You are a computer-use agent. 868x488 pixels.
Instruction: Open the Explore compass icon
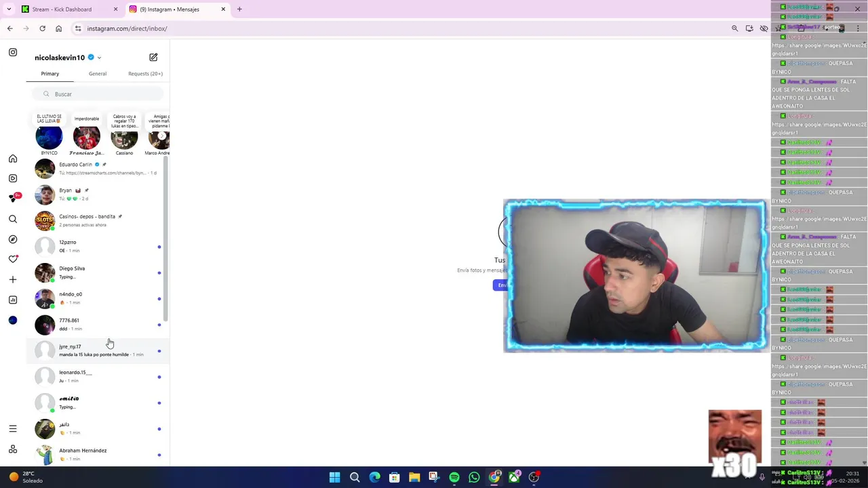click(13, 239)
